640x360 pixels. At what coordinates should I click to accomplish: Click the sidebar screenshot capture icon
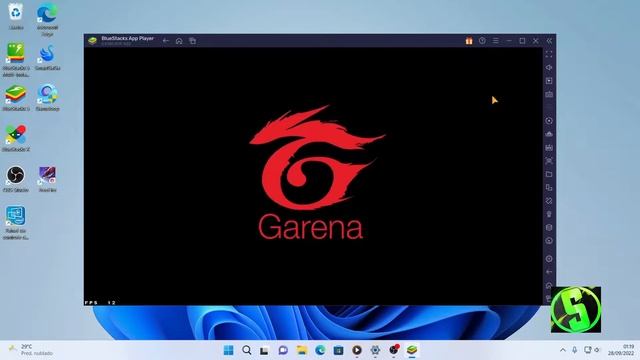549,161
